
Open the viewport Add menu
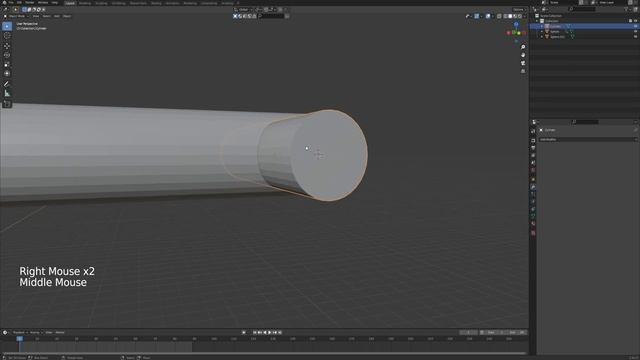[57, 16]
